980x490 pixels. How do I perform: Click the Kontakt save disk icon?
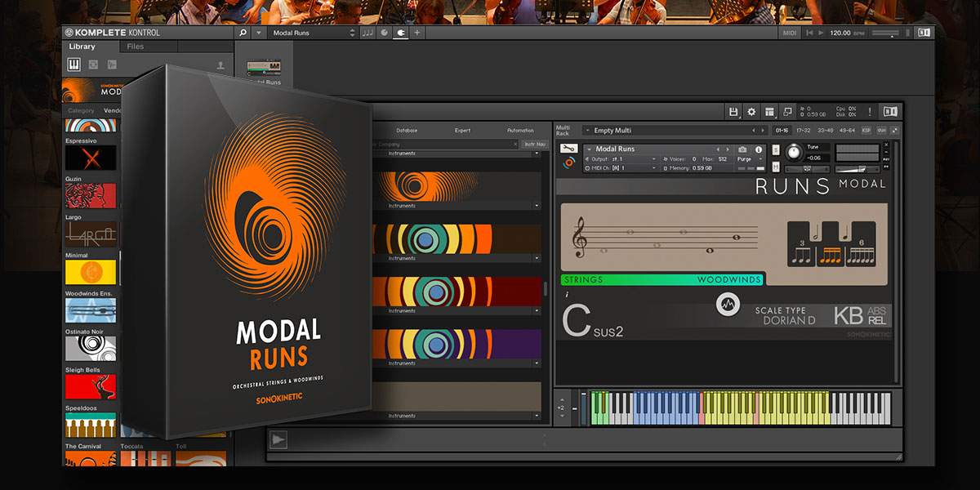[x=733, y=112]
